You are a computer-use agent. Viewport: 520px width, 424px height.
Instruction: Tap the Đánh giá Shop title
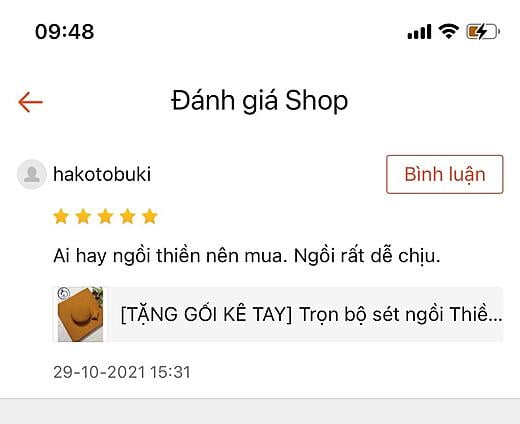pyautogui.click(x=260, y=101)
